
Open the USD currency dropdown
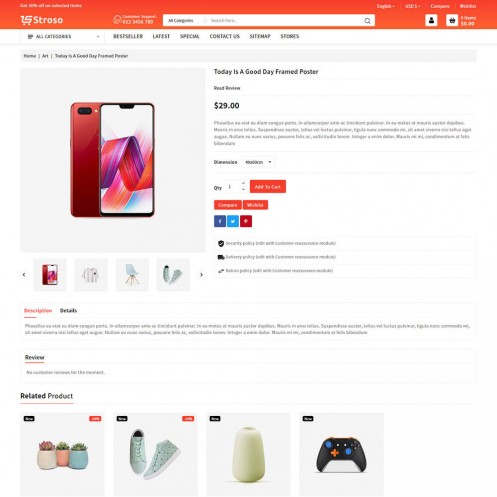coord(412,6)
